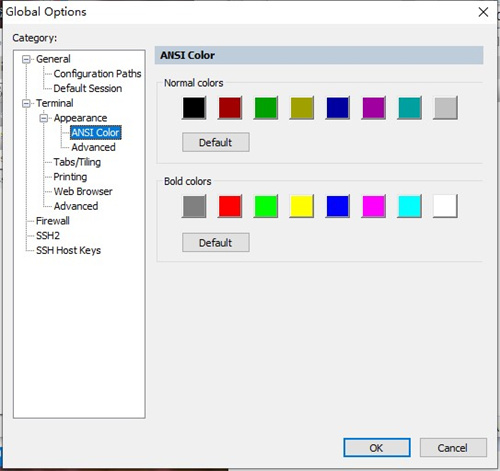
Task: Select the ANSI Color tree item
Action: point(96,133)
